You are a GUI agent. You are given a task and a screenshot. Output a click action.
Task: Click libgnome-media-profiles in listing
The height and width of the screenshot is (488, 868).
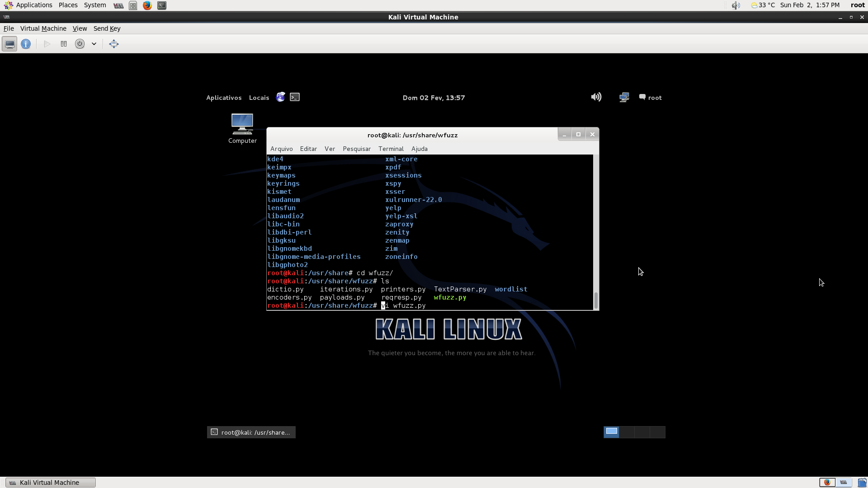tap(314, 257)
